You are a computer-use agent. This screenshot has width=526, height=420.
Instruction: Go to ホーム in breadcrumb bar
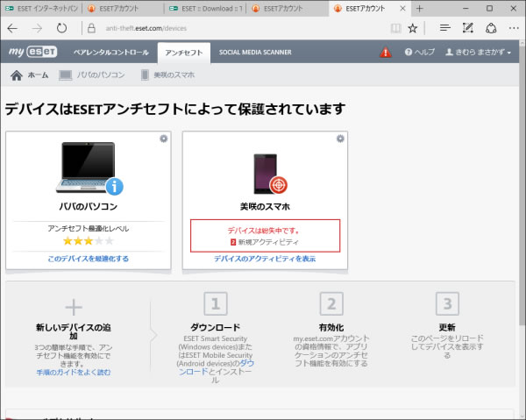click(x=30, y=75)
